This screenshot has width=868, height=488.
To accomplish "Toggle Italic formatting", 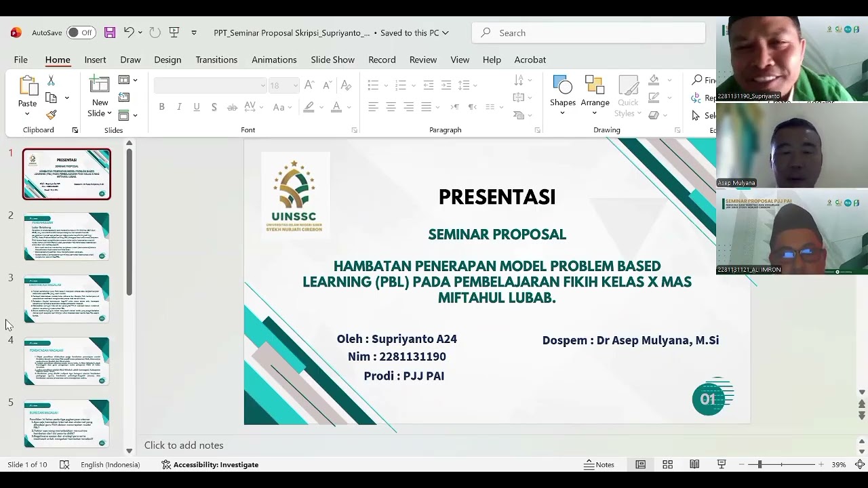I will (179, 106).
